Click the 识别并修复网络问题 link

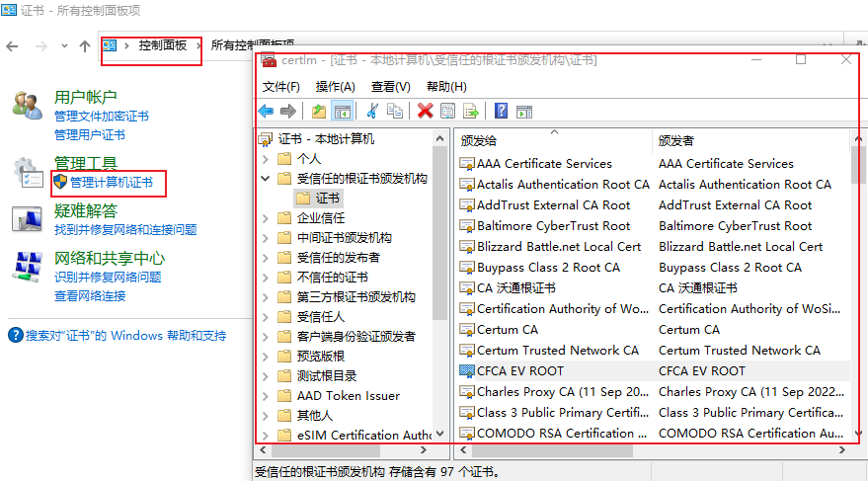[x=108, y=277]
